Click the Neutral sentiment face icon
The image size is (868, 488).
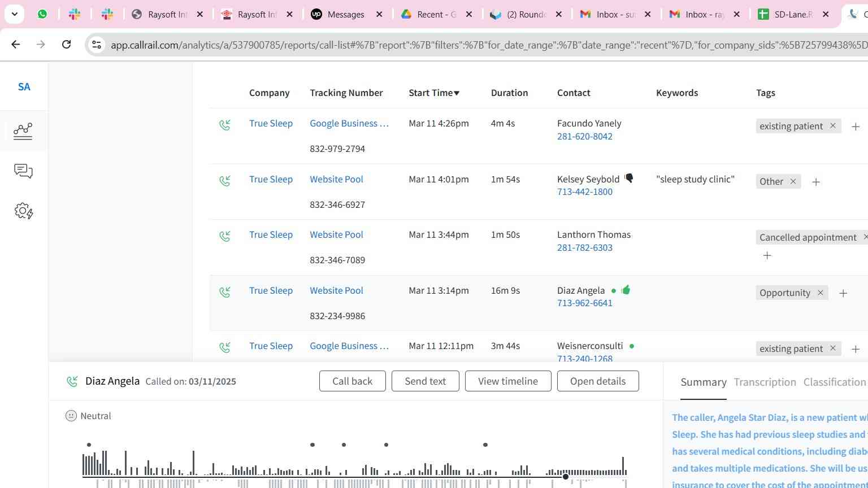coord(71,416)
